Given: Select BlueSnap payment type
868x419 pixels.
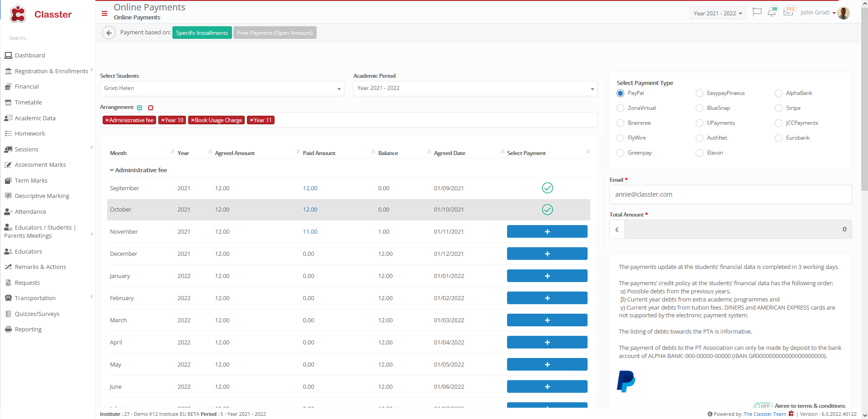Looking at the screenshot, I should click(x=699, y=108).
